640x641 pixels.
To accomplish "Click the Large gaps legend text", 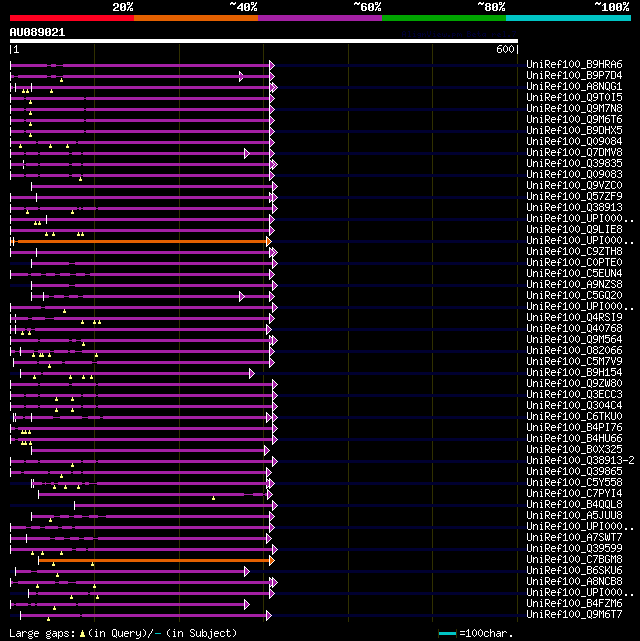I will 123,634.
